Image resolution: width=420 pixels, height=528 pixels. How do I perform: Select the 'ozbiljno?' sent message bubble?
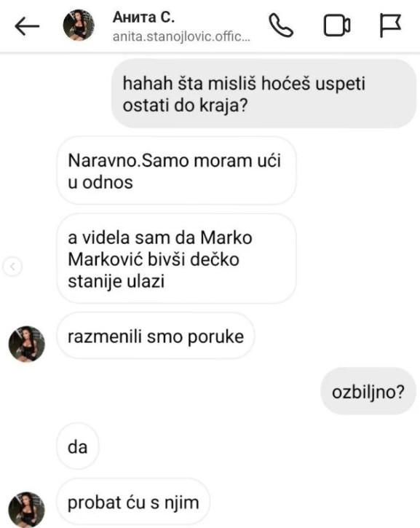click(x=368, y=391)
